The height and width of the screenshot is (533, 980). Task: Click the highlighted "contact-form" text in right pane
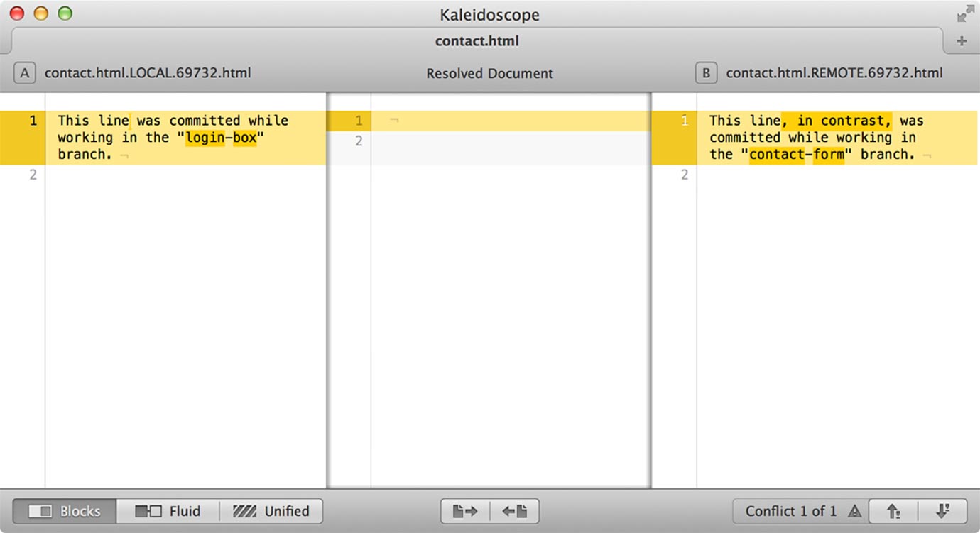[x=797, y=155]
